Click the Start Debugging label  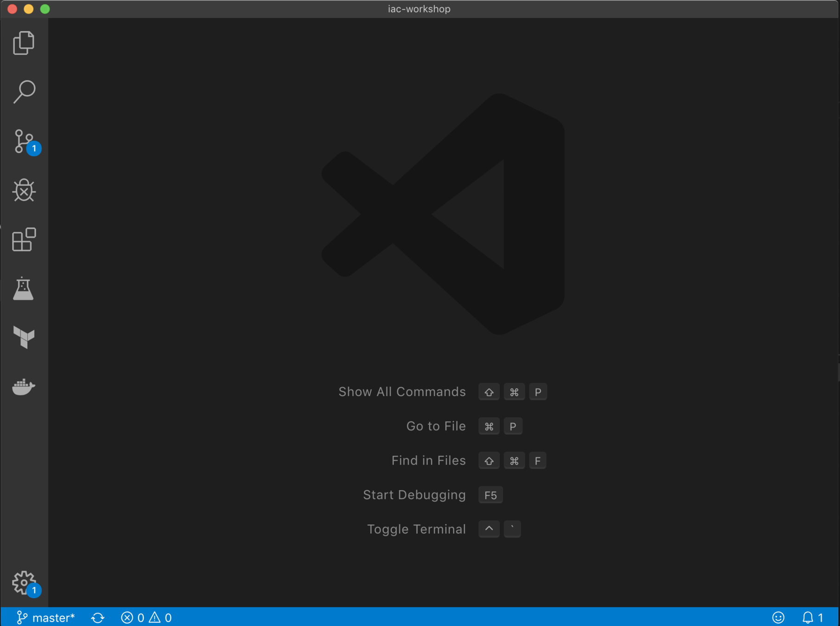click(x=414, y=495)
